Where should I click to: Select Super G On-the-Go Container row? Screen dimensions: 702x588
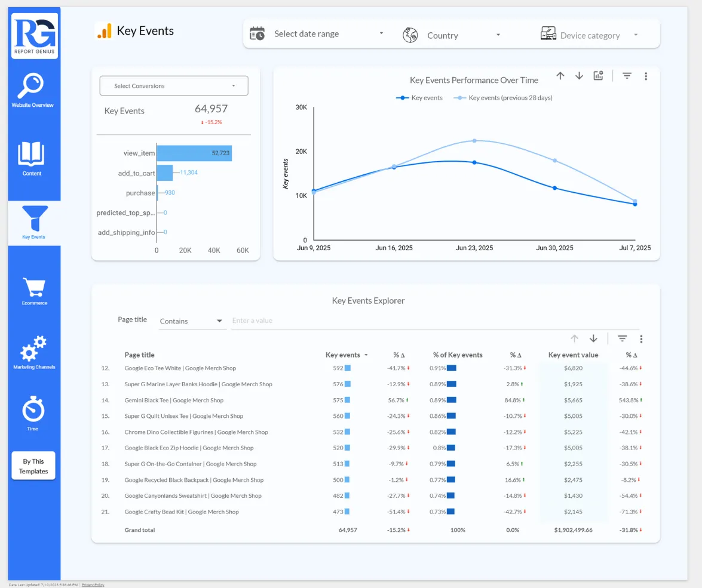[x=371, y=464]
